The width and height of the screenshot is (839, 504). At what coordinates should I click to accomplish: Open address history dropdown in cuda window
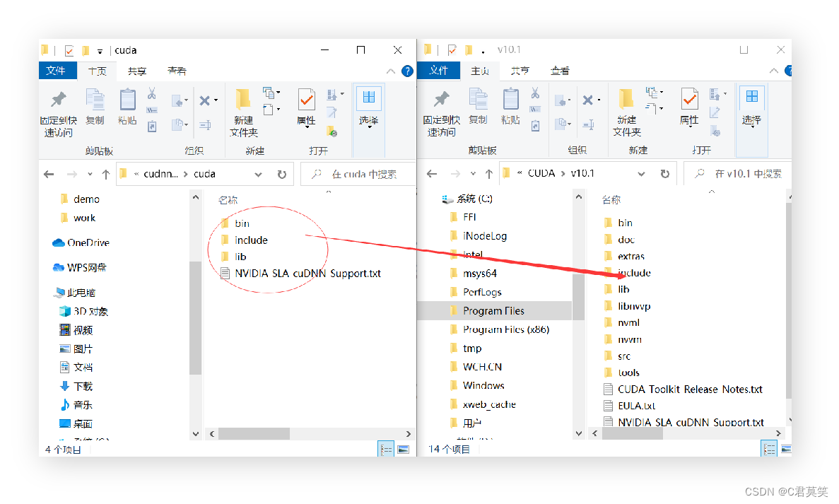pos(259,175)
